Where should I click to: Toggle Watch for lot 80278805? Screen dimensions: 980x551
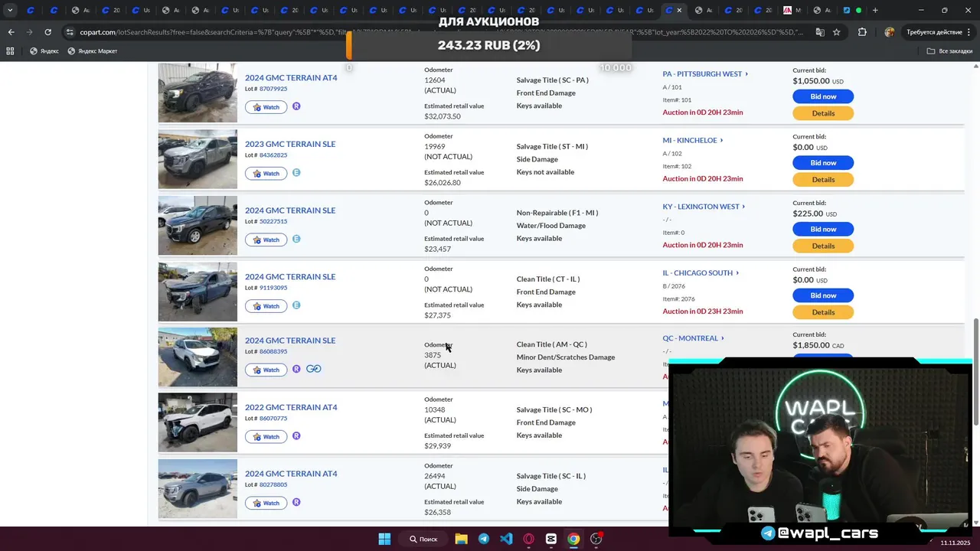point(266,503)
